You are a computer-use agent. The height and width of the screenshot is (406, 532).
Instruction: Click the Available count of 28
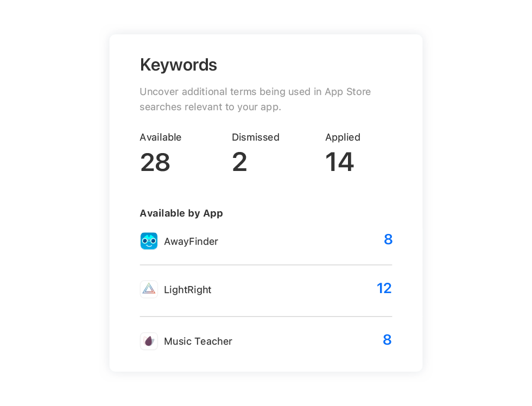155,162
